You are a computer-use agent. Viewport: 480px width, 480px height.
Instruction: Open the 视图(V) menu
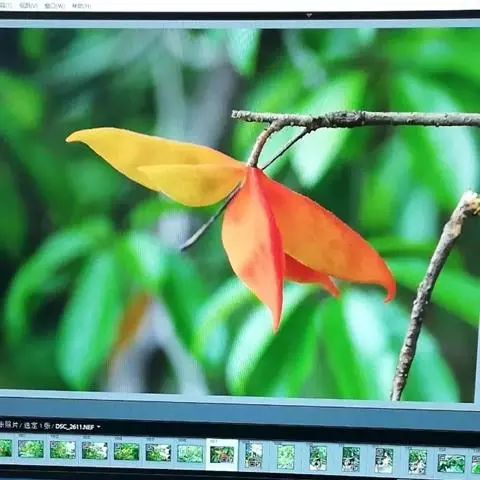pos(28,5)
